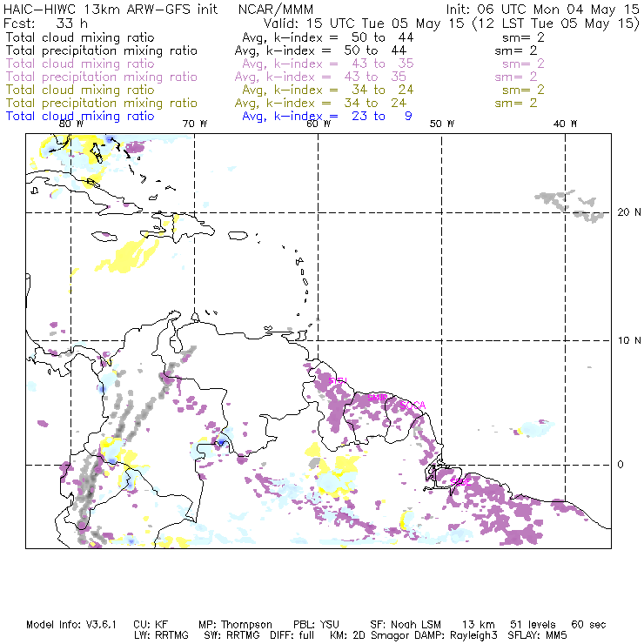This screenshot has width=644, height=644.
Task: Click 'CU: KF' in model info
Action: point(151,625)
